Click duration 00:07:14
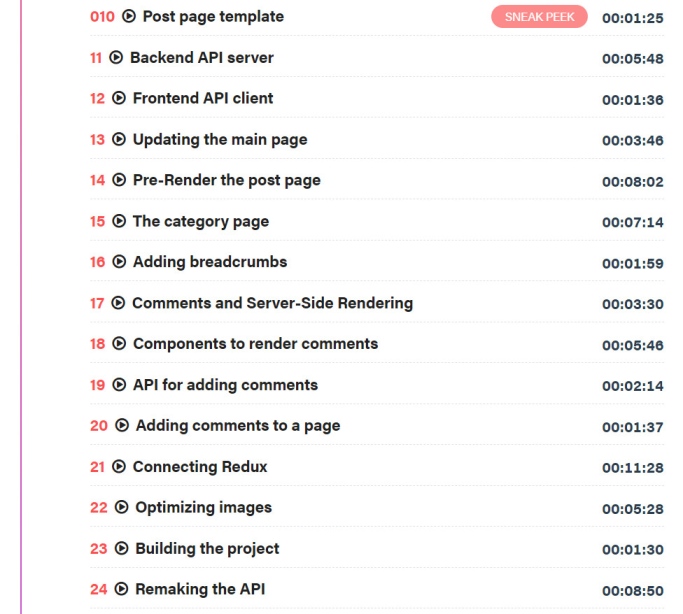 [x=633, y=223]
